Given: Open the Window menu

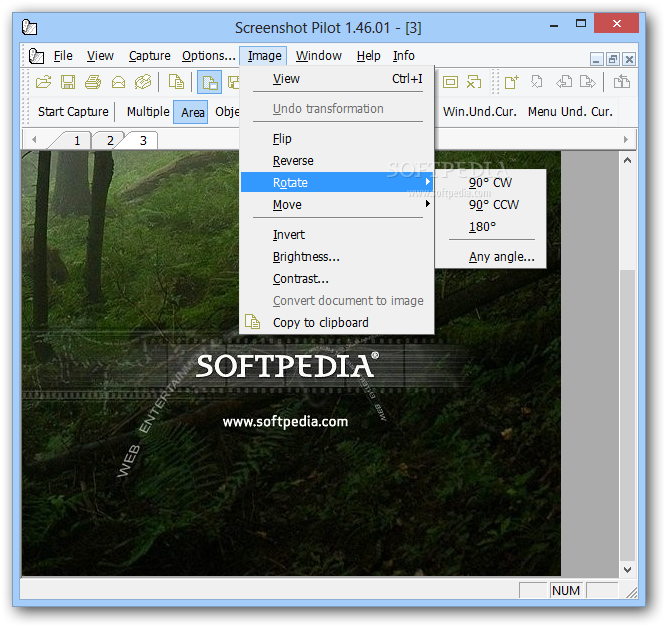Looking at the screenshot, I should pyautogui.click(x=319, y=56).
